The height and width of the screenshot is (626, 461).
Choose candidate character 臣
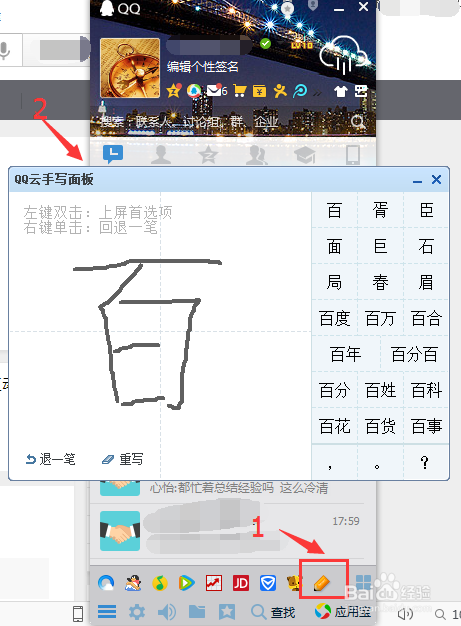[426, 210]
